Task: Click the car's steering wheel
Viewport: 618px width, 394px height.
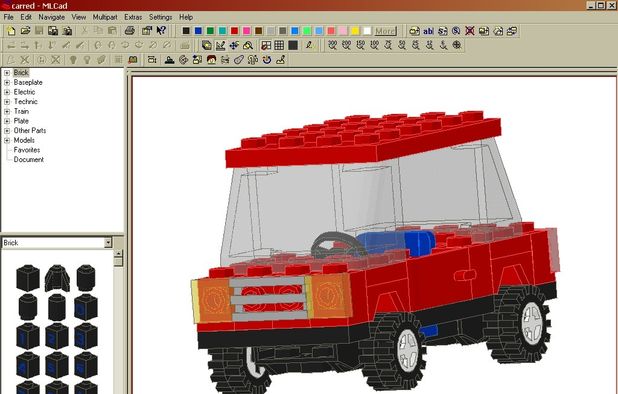Action: 339,244
